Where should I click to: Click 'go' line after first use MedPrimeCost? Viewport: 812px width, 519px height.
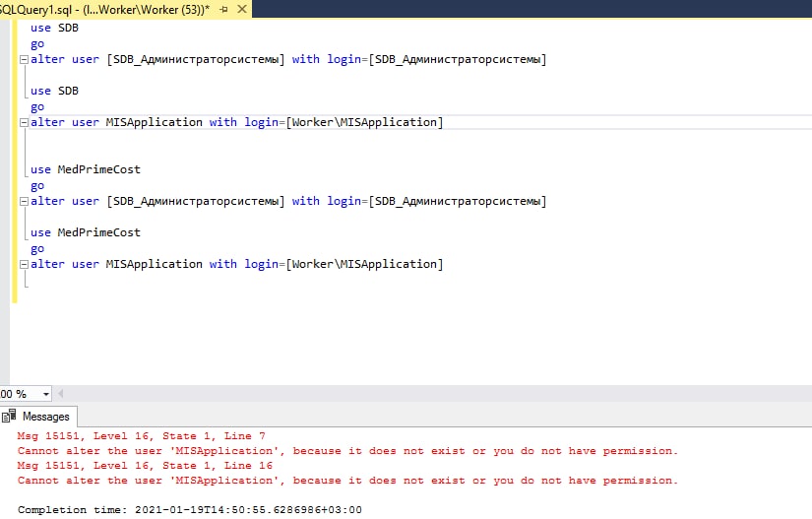pyautogui.click(x=37, y=186)
